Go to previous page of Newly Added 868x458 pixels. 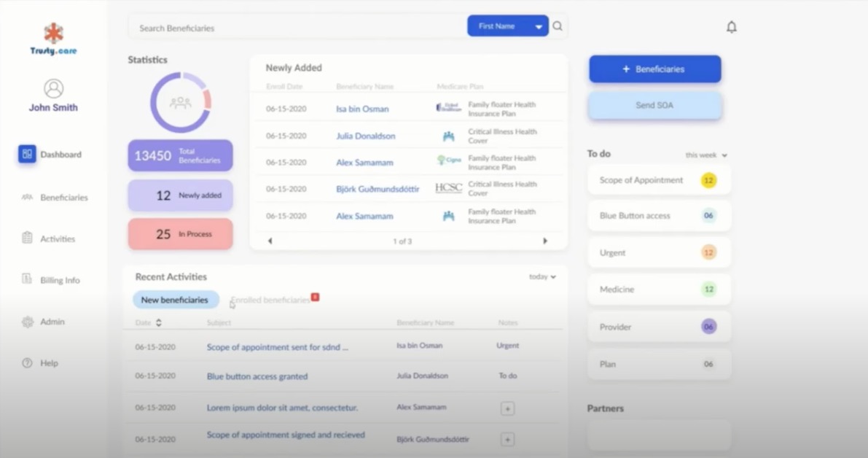coord(270,241)
